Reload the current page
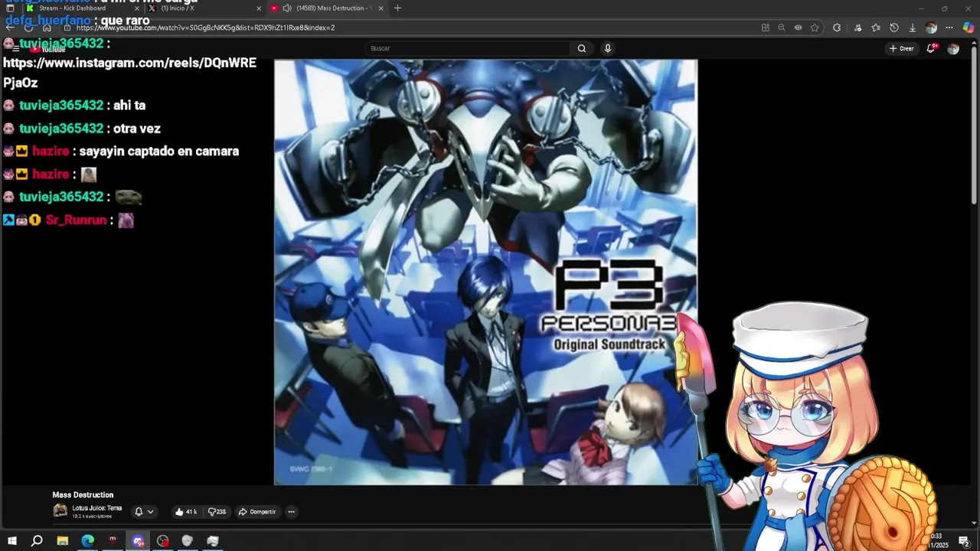The height and width of the screenshot is (551, 980). coord(28,28)
